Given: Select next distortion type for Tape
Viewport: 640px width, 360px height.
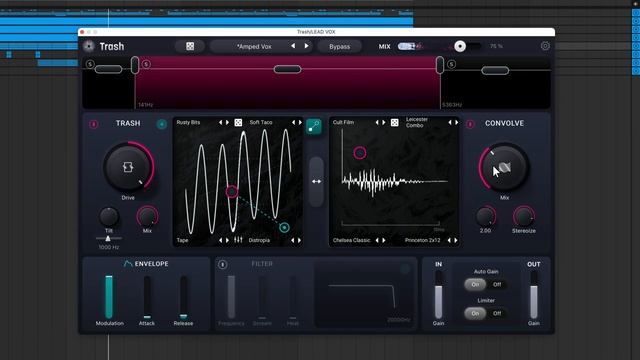Looking at the screenshot, I should coord(227,240).
